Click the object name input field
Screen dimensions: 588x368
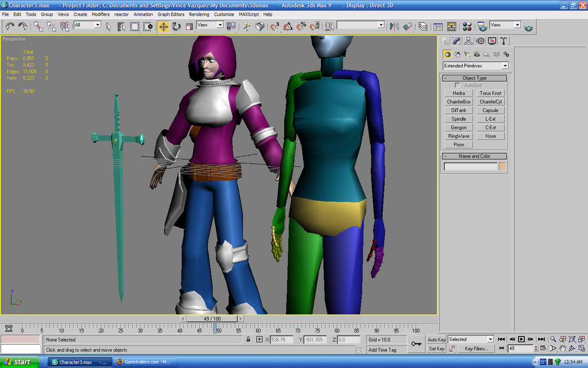pos(471,166)
